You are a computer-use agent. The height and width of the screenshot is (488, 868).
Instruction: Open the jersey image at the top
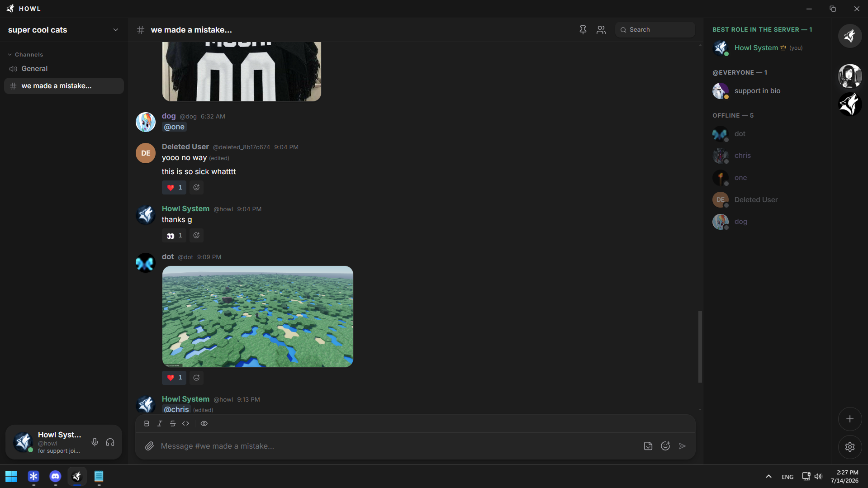[x=242, y=71]
